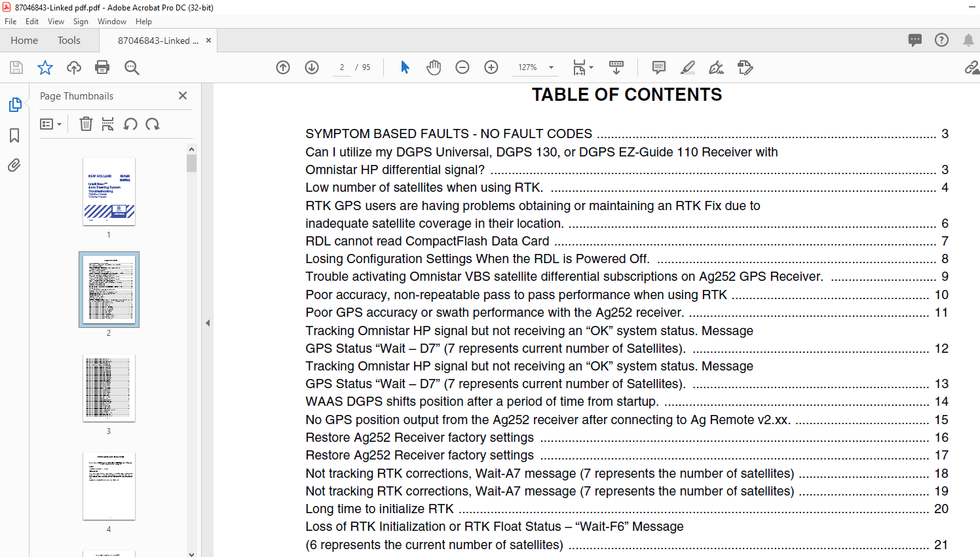Select page 4 thumbnail

pos(109,486)
